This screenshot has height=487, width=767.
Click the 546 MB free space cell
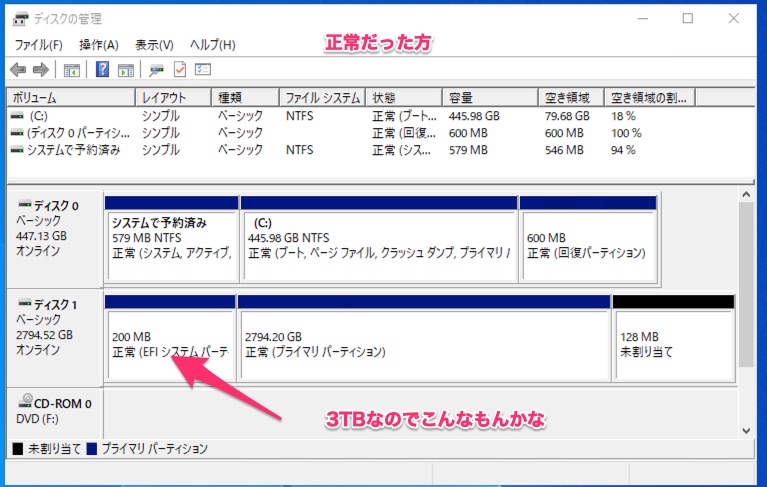point(564,150)
